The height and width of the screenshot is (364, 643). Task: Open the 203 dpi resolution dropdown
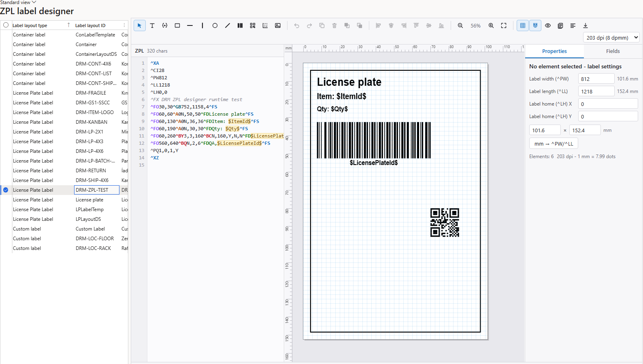[x=611, y=38]
